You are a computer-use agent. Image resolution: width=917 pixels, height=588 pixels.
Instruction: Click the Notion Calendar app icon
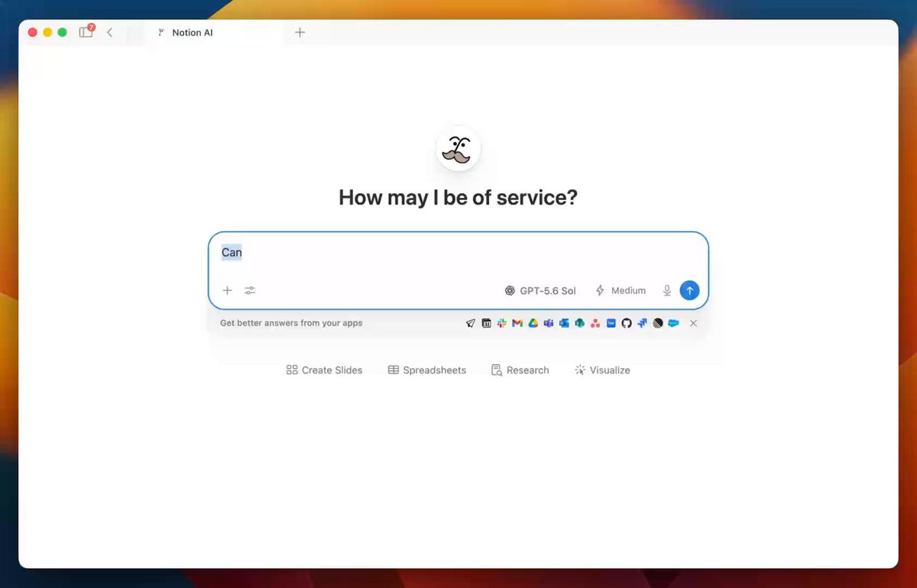click(487, 323)
